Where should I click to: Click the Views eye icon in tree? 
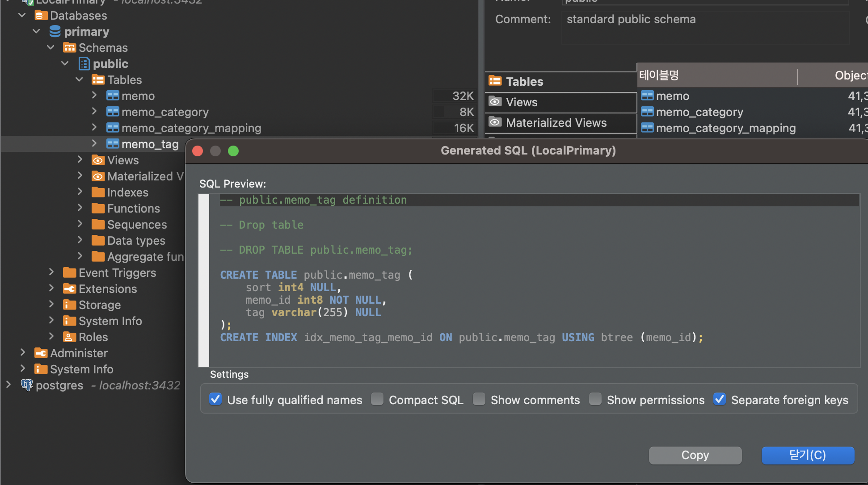pyautogui.click(x=98, y=160)
